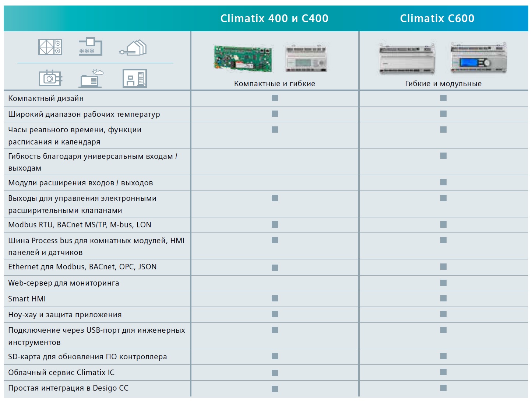The image size is (532, 402).
Task: Click the row-of-houses heating icon
Action: [133, 48]
